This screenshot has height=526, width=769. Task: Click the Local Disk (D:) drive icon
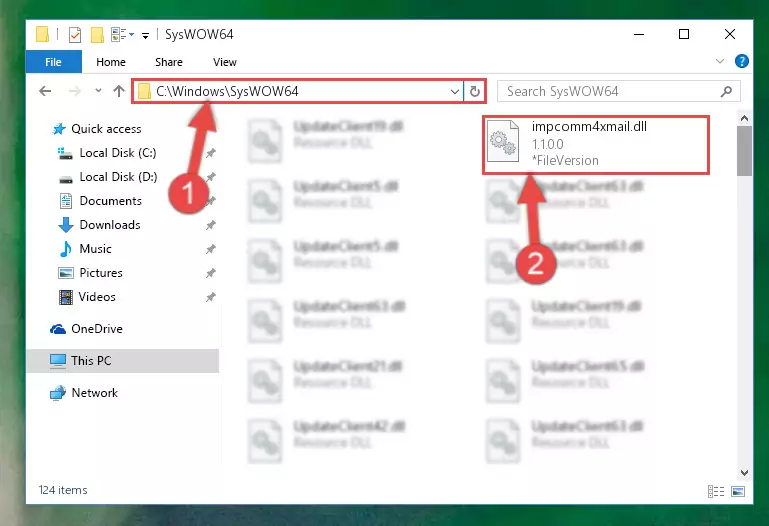[x=66, y=179]
